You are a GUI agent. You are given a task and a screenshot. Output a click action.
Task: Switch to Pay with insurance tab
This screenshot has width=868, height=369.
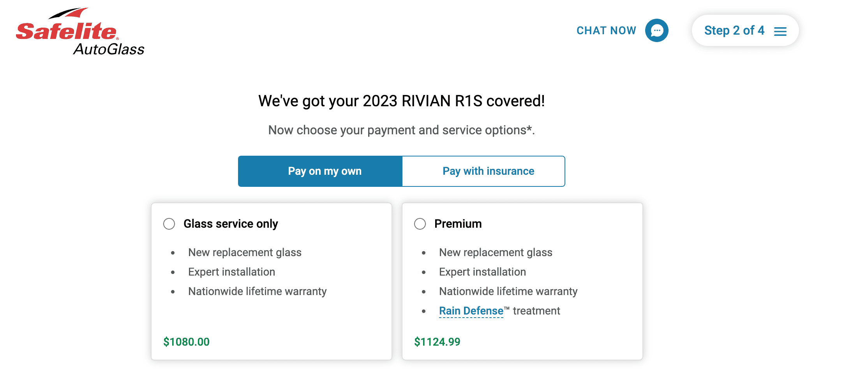click(x=483, y=171)
